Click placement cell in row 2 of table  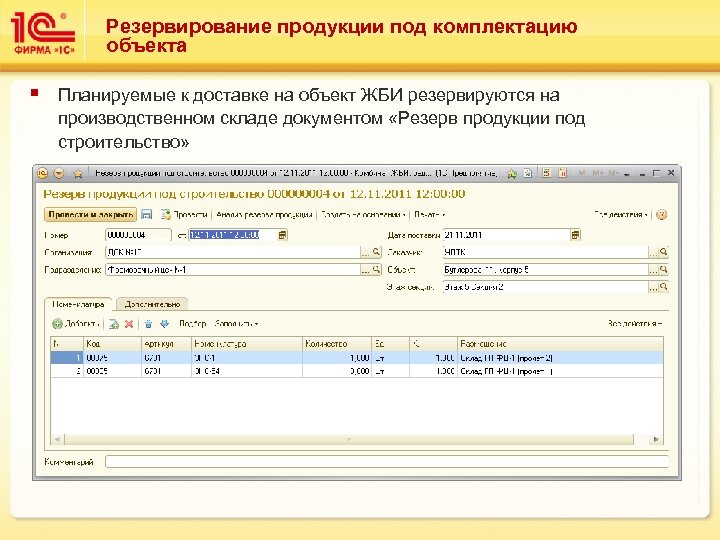(x=560, y=371)
